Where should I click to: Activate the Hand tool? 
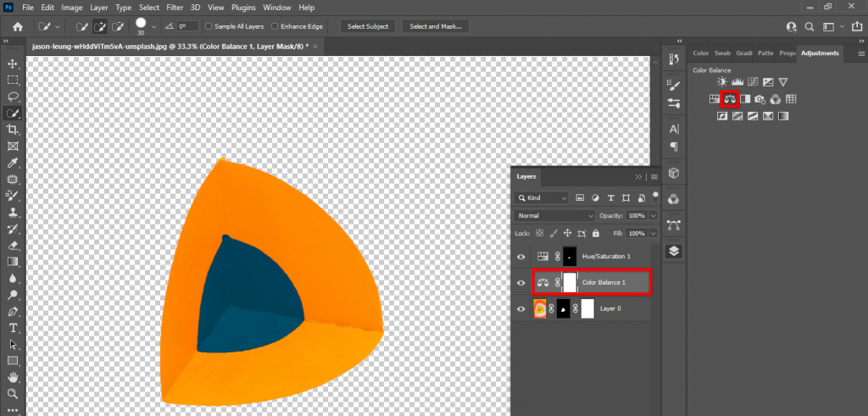coord(13,377)
